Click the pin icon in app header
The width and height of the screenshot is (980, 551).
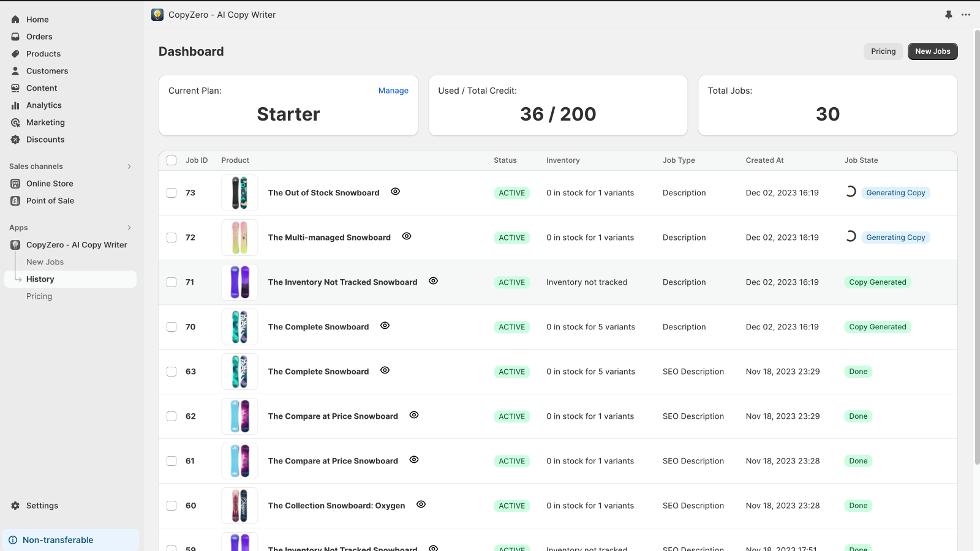point(948,15)
